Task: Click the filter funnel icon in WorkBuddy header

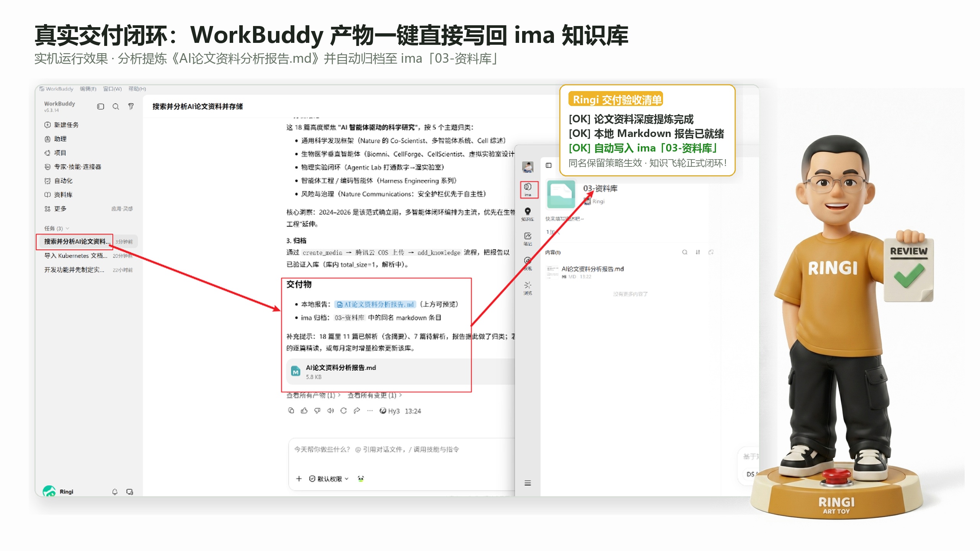Action: pyautogui.click(x=131, y=106)
